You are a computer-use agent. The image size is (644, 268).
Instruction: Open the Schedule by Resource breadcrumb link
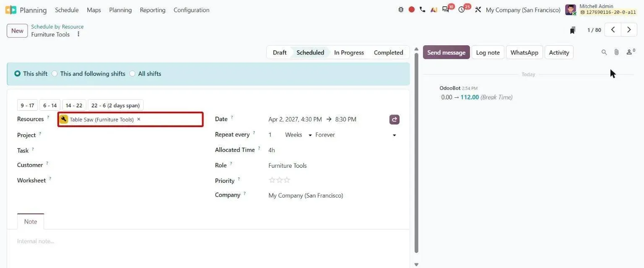coord(57,26)
